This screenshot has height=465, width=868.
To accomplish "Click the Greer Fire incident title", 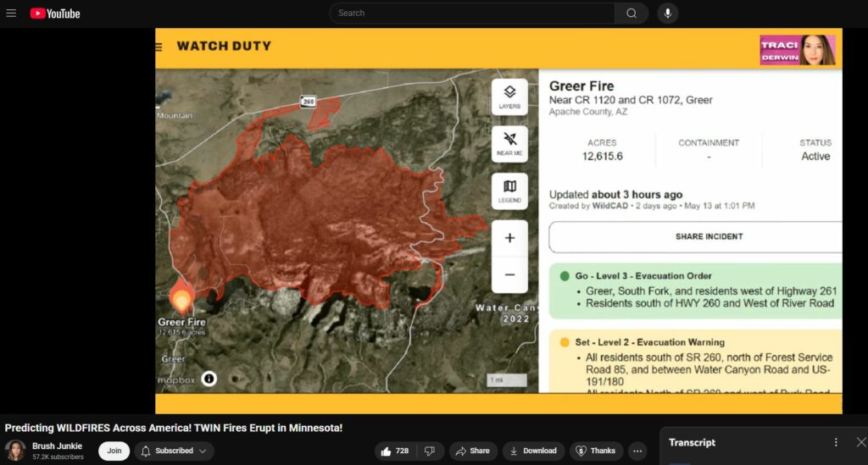I will click(x=581, y=86).
